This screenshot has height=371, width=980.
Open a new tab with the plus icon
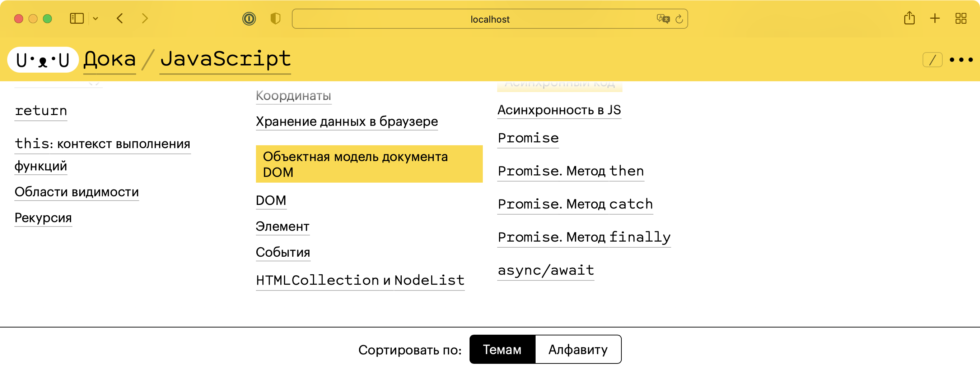[x=935, y=18]
